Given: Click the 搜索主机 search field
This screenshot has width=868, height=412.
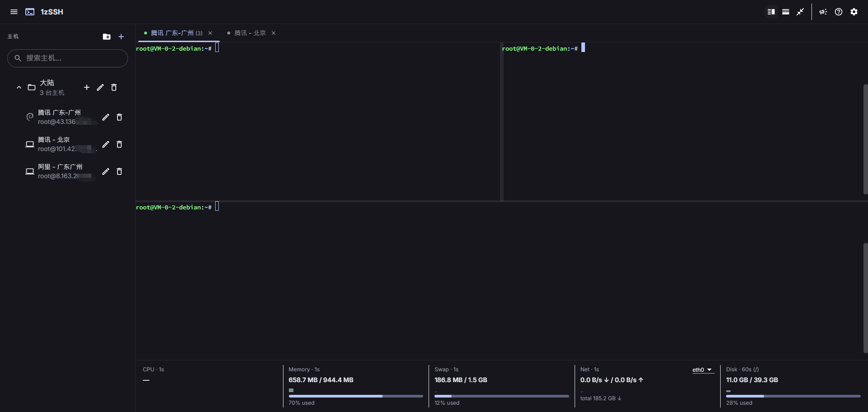Looking at the screenshot, I should pos(68,58).
